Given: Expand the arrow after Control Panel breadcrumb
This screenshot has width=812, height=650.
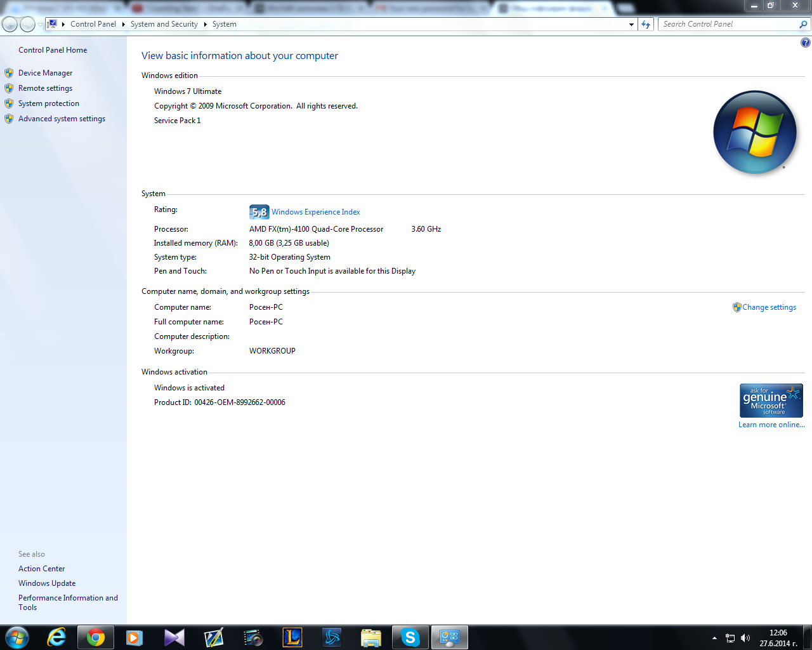Looking at the screenshot, I should (x=123, y=24).
